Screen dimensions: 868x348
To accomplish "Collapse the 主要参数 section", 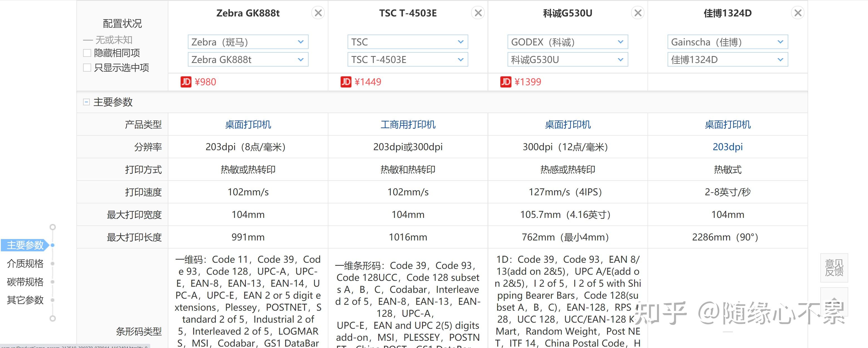I will pyautogui.click(x=86, y=102).
